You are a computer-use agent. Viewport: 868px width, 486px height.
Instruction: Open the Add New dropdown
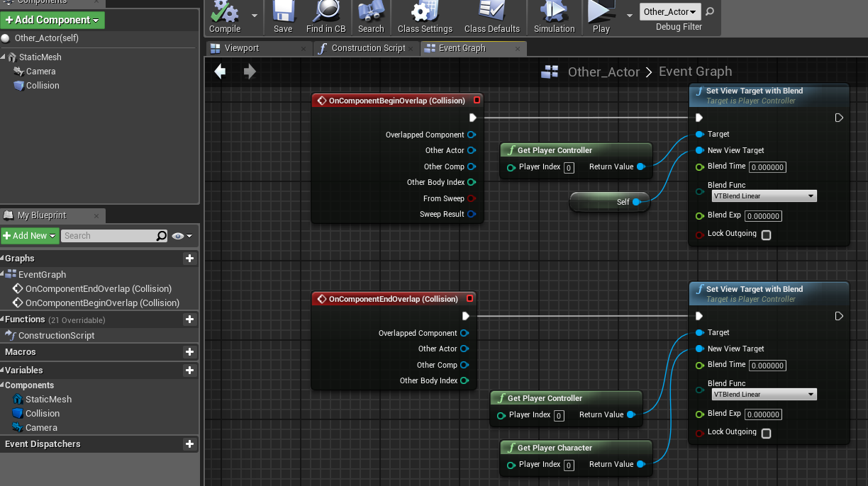click(x=30, y=236)
